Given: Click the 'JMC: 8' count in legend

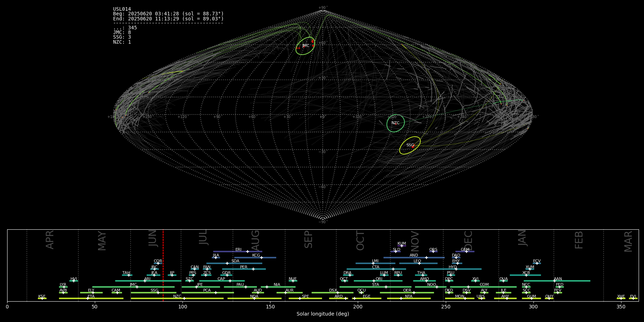Looking at the screenshot, I should pyautogui.click(x=122, y=33).
